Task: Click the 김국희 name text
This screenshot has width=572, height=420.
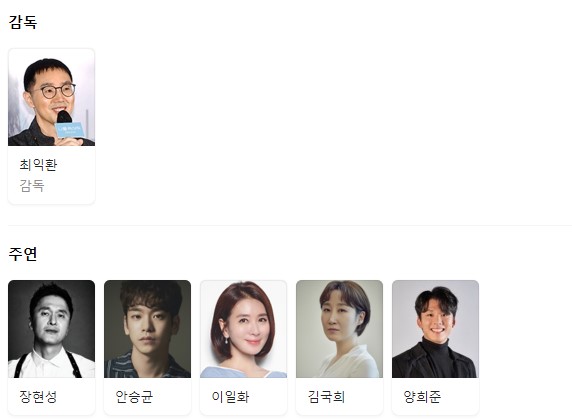Action: click(326, 397)
